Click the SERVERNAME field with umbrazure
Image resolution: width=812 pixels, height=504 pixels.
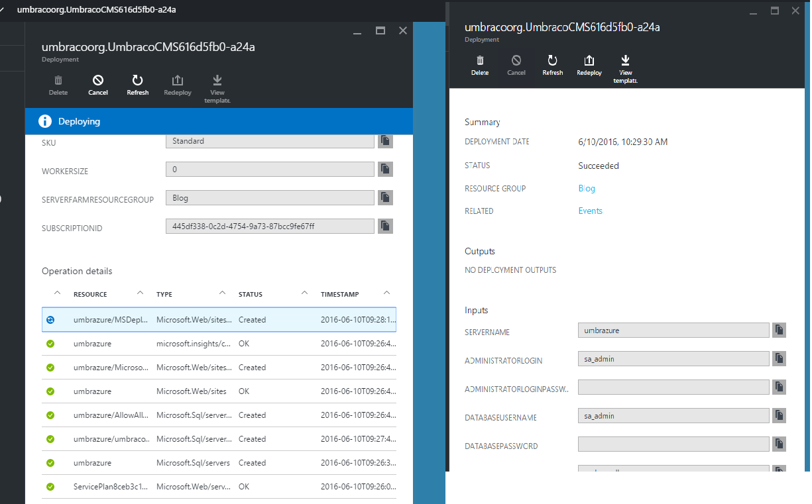pyautogui.click(x=673, y=330)
